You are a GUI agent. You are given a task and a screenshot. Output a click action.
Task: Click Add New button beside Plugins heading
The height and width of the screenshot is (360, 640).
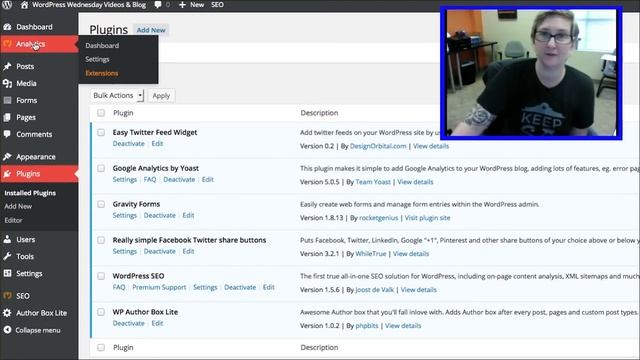(x=151, y=30)
